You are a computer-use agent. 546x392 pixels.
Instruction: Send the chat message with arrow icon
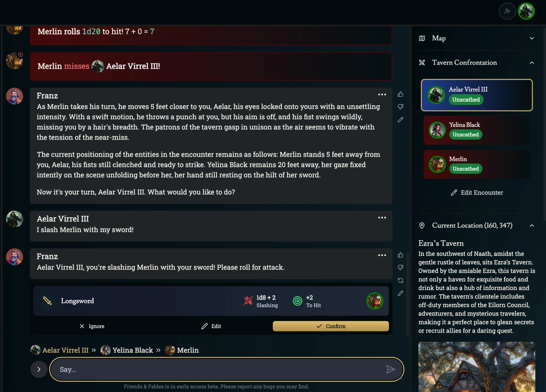point(390,369)
